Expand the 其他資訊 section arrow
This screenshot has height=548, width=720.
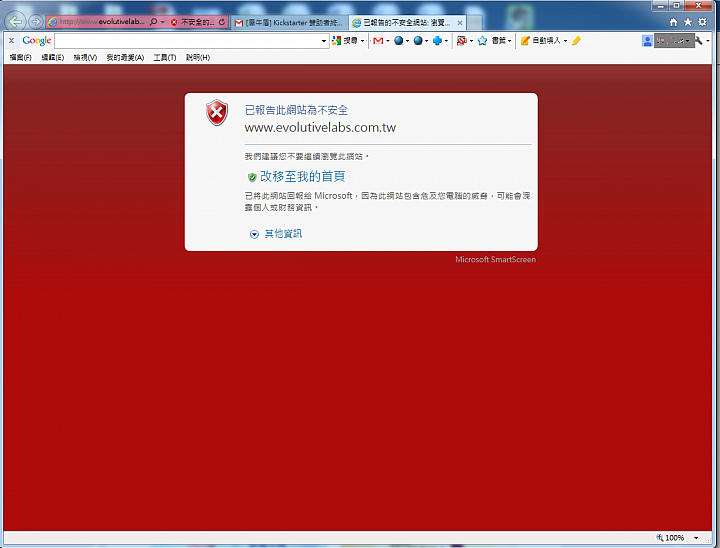[x=254, y=234]
